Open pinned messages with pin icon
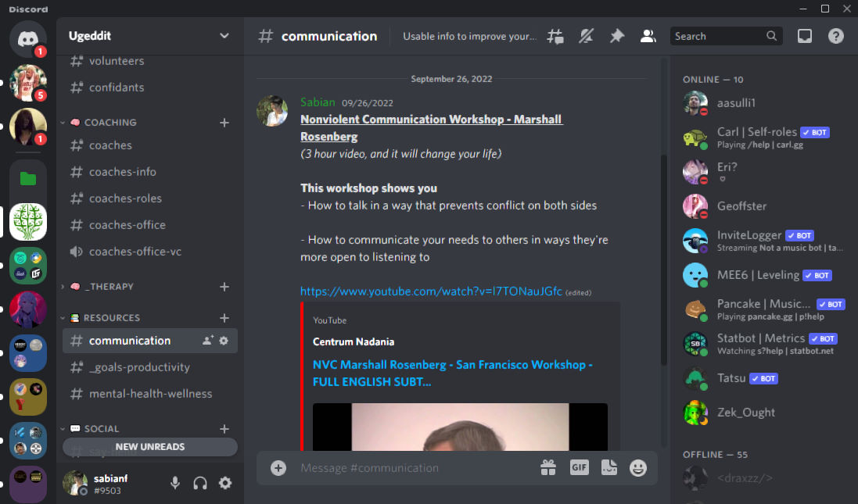Viewport: 858px width, 504px height. click(x=617, y=36)
